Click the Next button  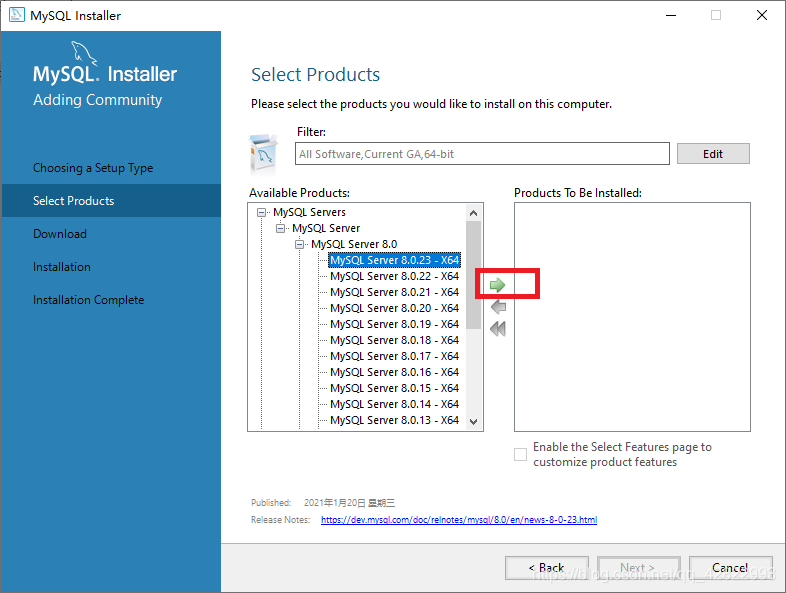(639, 568)
